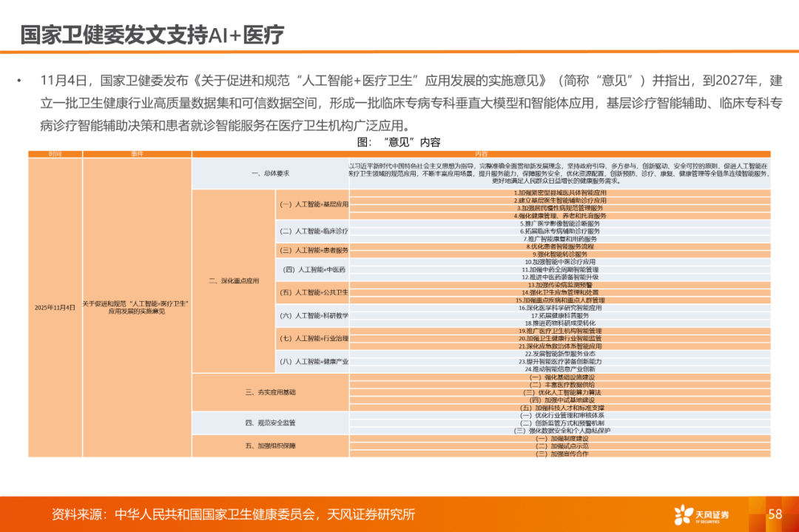This screenshot has height=532, width=799.
Task: Click row （五）加强科技人才和标准支撑
Action: pyautogui.click(x=560, y=408)
